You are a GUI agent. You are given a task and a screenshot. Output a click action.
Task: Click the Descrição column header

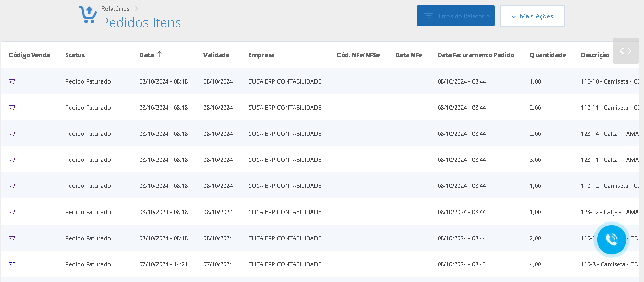595,55
